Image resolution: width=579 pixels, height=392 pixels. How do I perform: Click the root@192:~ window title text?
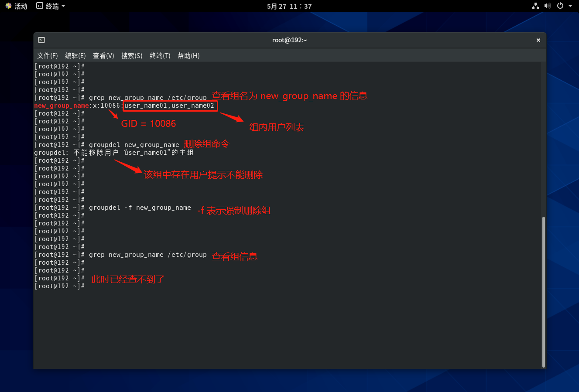click(289, 40)
